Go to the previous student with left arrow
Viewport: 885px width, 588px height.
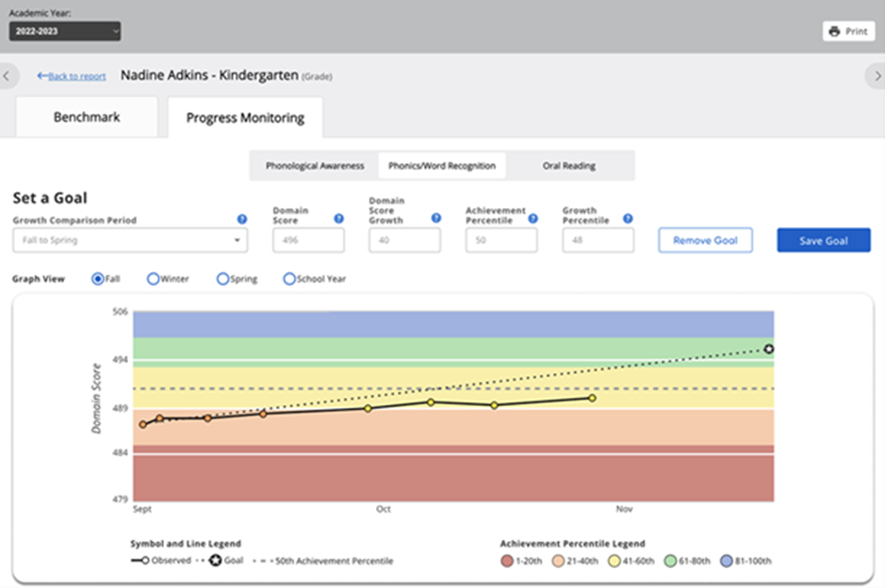(8, 76)
